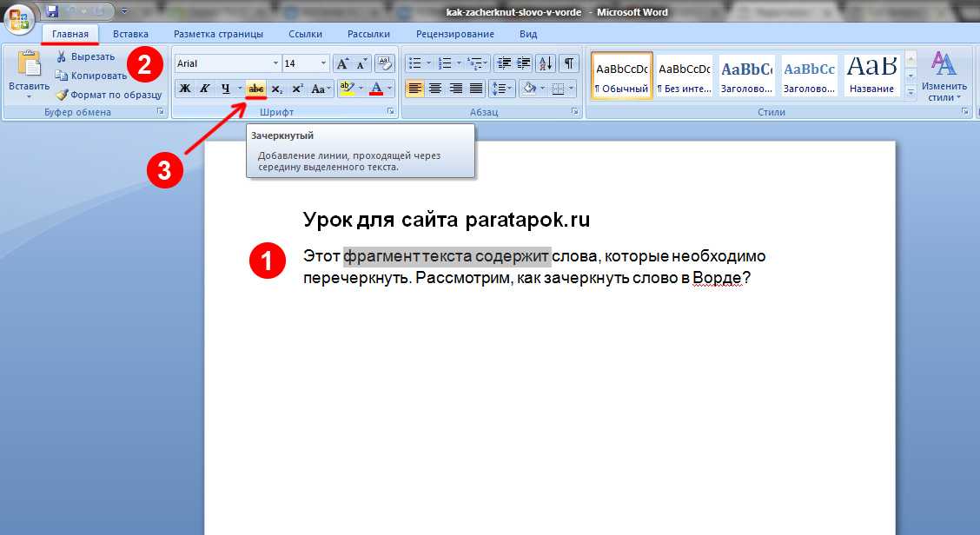This screenshot has height=535, width=980.
Task: Clear formatting with the eraser icon
Action: pos(385,63)
